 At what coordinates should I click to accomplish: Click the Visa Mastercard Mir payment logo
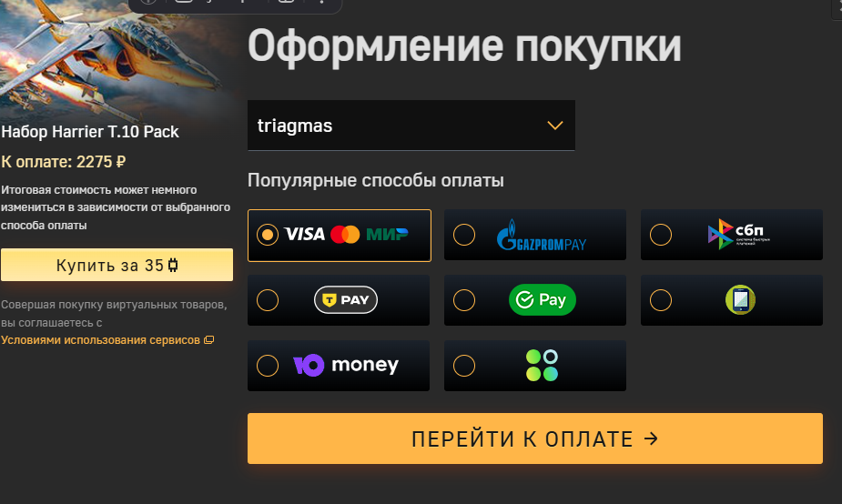point(347,235)
